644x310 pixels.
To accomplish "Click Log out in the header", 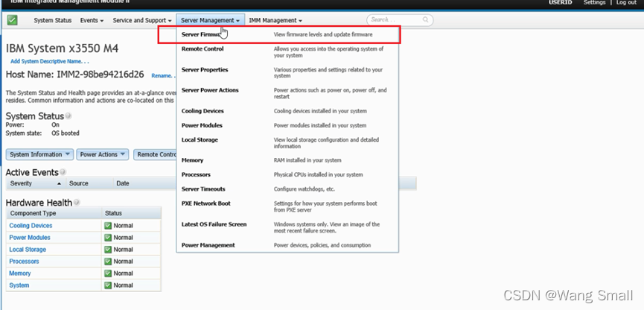I will 626,2.
